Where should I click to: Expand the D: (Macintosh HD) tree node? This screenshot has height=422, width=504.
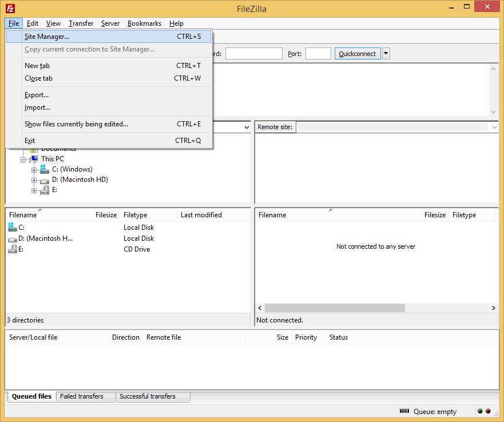coord(34,180)
